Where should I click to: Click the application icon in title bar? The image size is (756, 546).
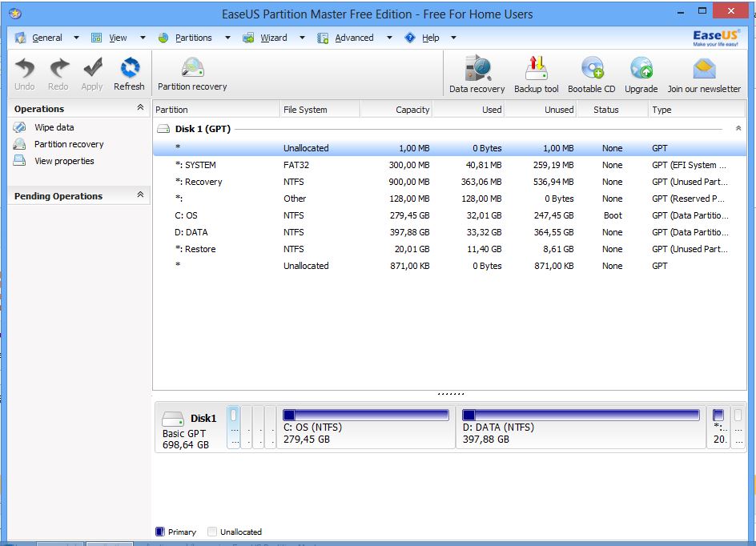15,14
